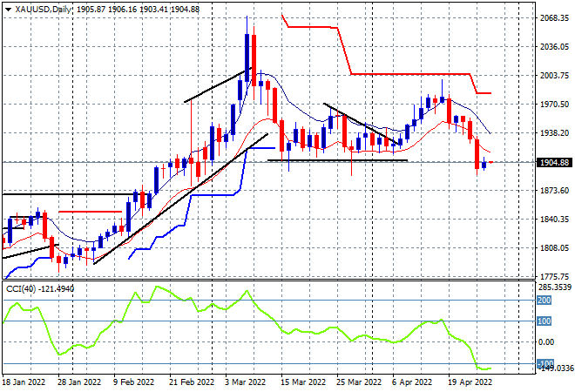
Task: Click the XAUUSD,Daily symbol title
Action: 44,10
